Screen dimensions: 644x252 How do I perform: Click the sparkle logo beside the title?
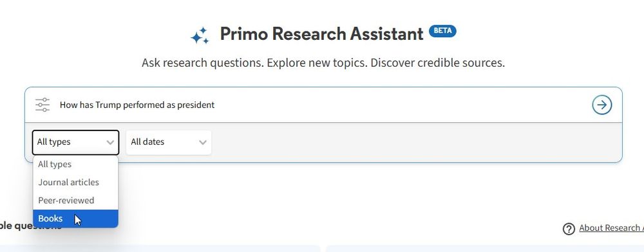[x=200, y=36]
